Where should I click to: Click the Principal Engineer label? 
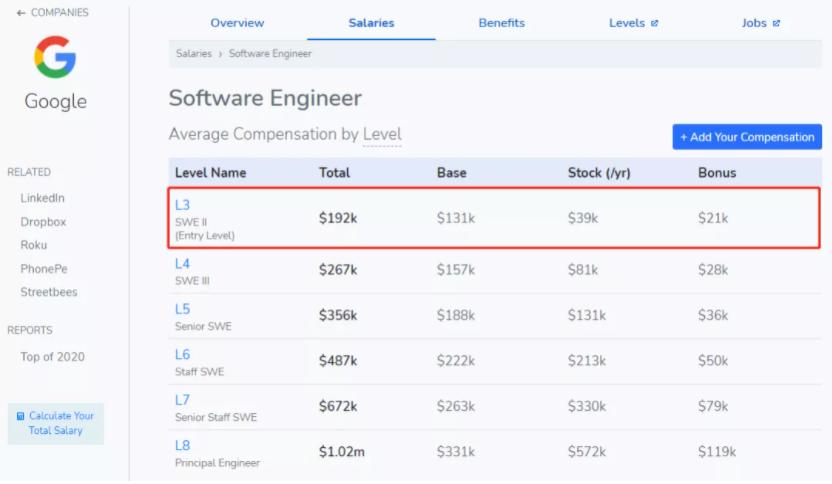point(217,463)
